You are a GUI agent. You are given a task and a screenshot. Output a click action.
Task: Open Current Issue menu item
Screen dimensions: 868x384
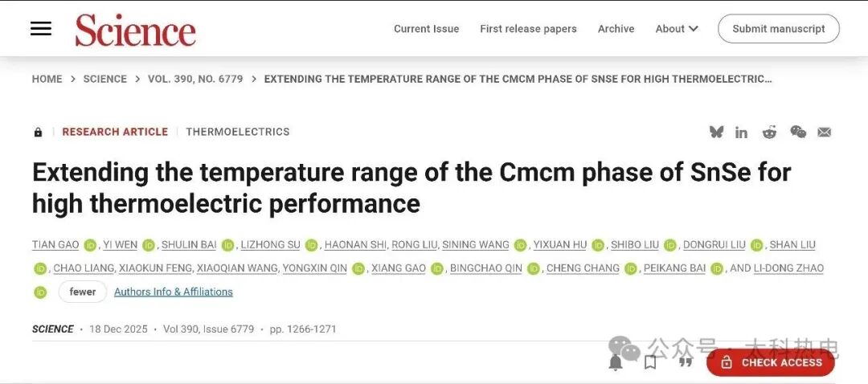pos(426,29)
